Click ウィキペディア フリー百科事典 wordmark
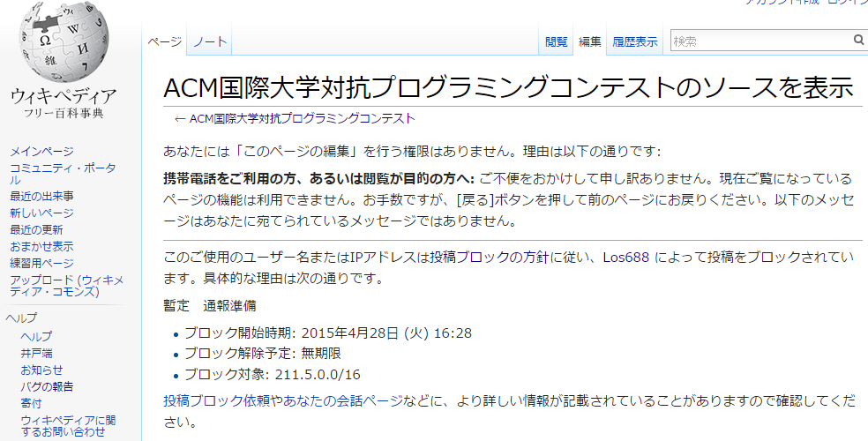This screenshot has height=441, width=868. (x=64, y=103)
